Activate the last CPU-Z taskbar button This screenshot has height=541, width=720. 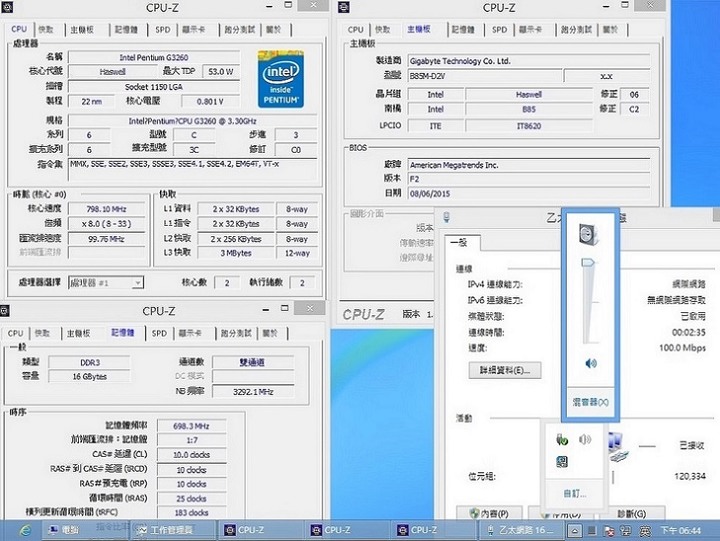click(432, 530)
